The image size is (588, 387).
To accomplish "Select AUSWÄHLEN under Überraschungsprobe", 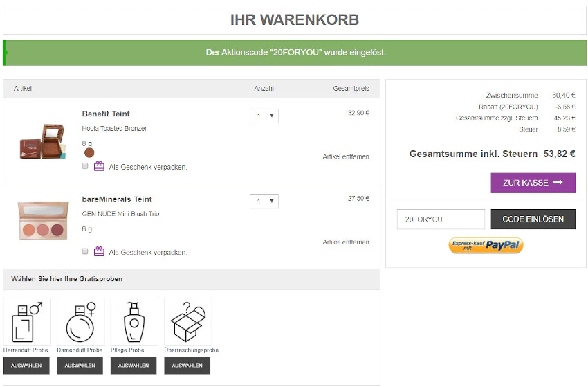I will tap(187, 366).
